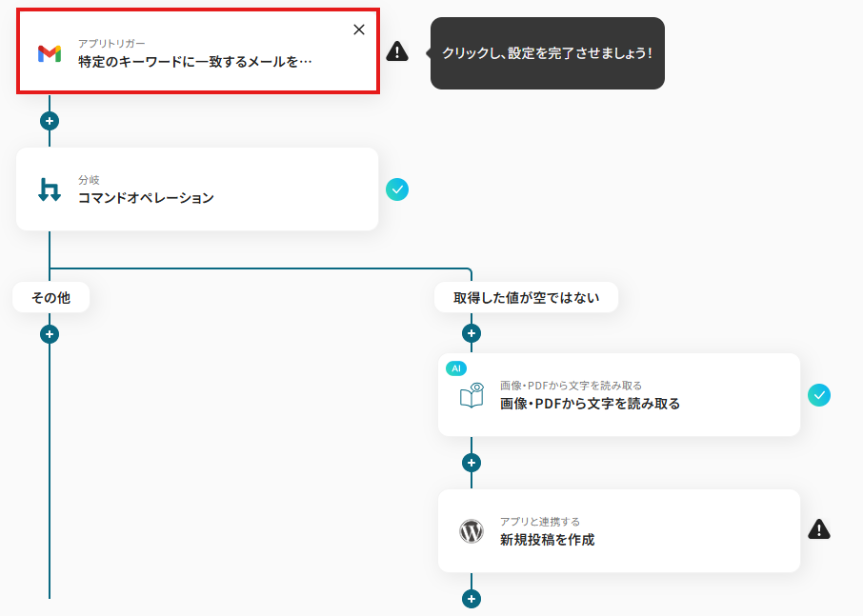Click the AI badge on the OCR card
This screenshot has height=616, width=863.
(x=456, y=368)
